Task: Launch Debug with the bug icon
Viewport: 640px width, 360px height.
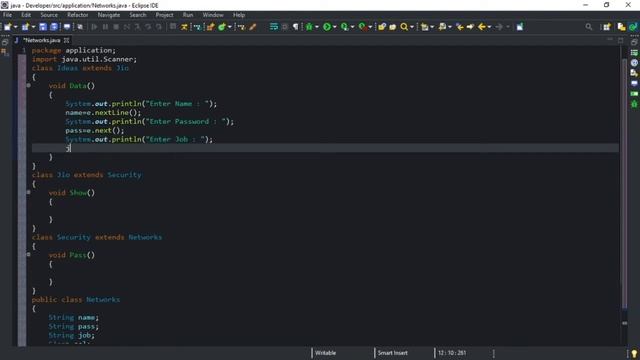Action: [x=309, y=27]
